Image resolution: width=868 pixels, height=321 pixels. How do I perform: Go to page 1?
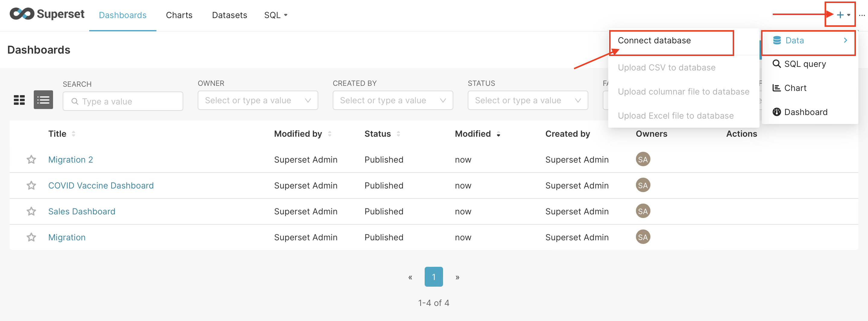pyautogui.click(x=433, y=276)
